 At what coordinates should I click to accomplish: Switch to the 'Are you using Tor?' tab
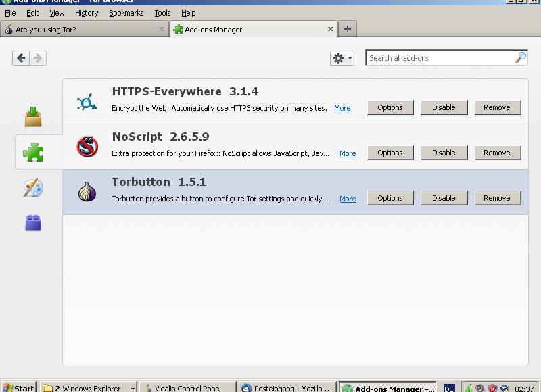click(x=85, y=29)
